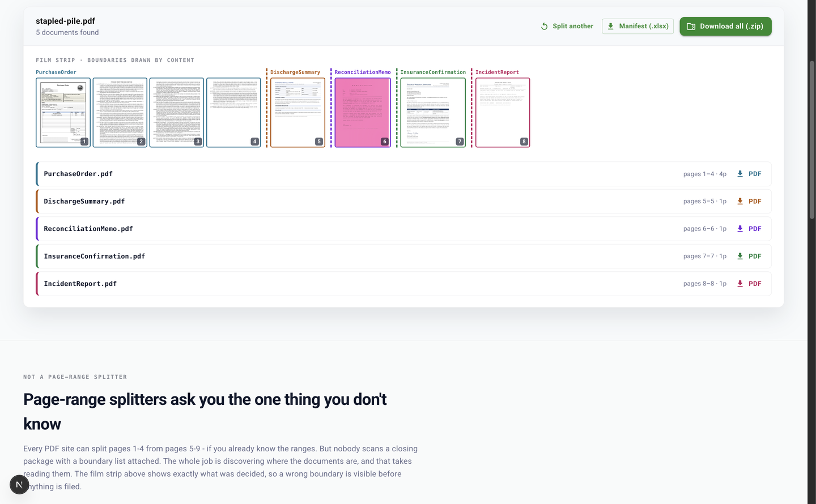Image resolution: width=816 pixels, height=504 pixels.
Task: Click the Split another refresh icon
Action: pyautogui.click(x=544, y=26)
